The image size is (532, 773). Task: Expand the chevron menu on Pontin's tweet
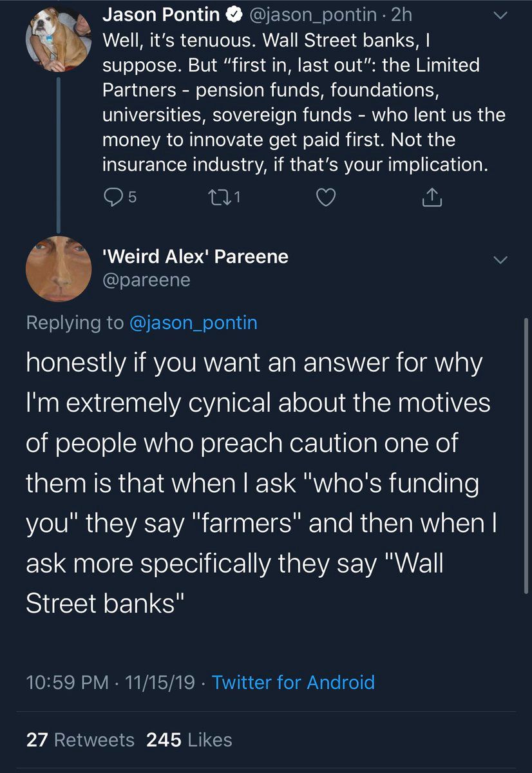click(500, 14)
